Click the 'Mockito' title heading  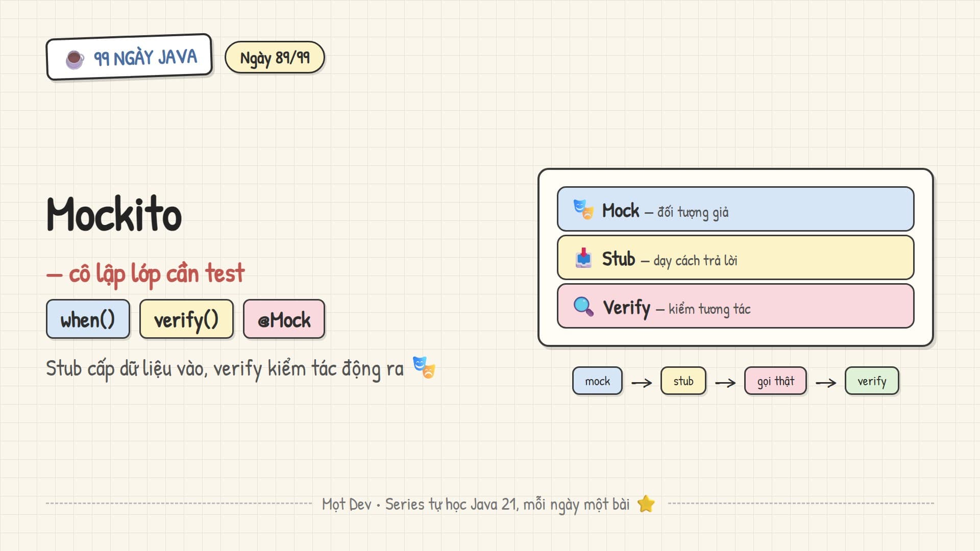(114, 214)
